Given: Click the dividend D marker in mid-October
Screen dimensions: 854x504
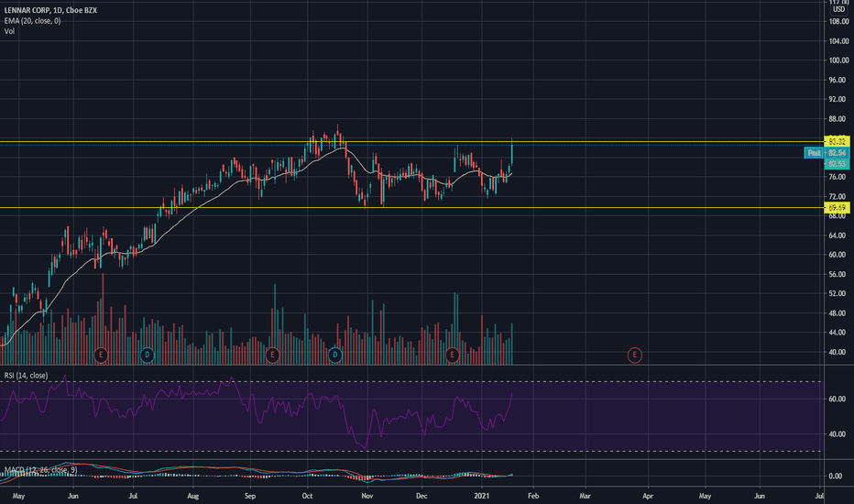Looking at the screenshot, I should [x=335, y=356].
